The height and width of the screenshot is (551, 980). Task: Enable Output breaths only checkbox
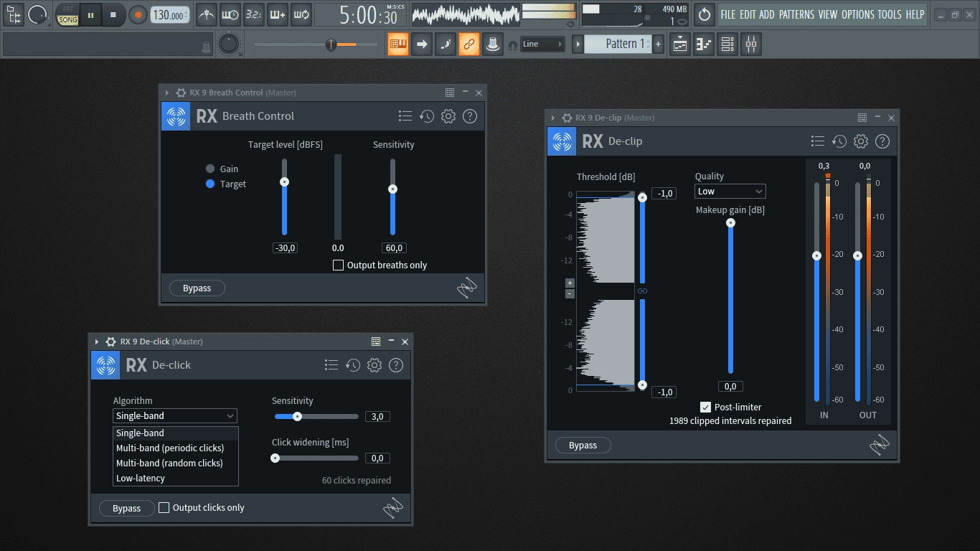coord(339,265)
